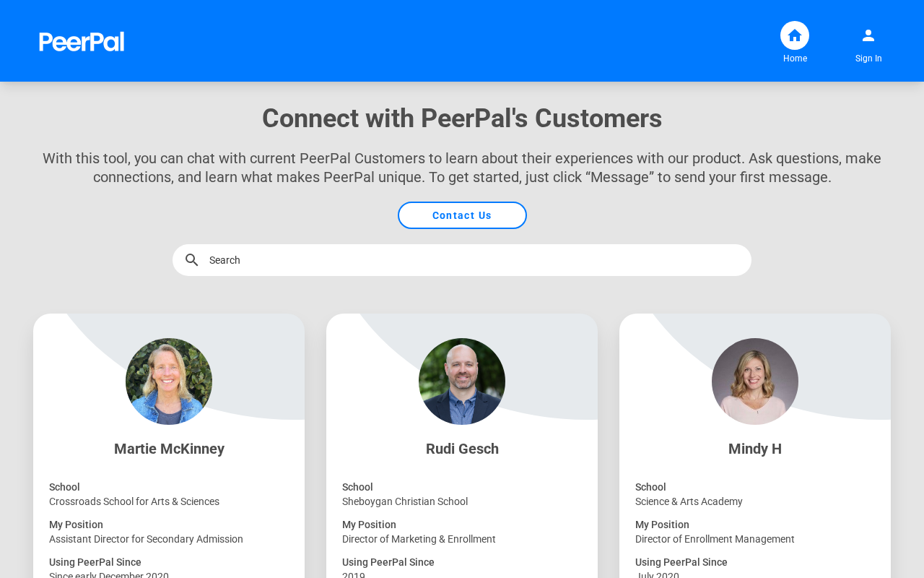Select the Rudi Gesch name heading
924x578 pixels.
tap(462, 449)
